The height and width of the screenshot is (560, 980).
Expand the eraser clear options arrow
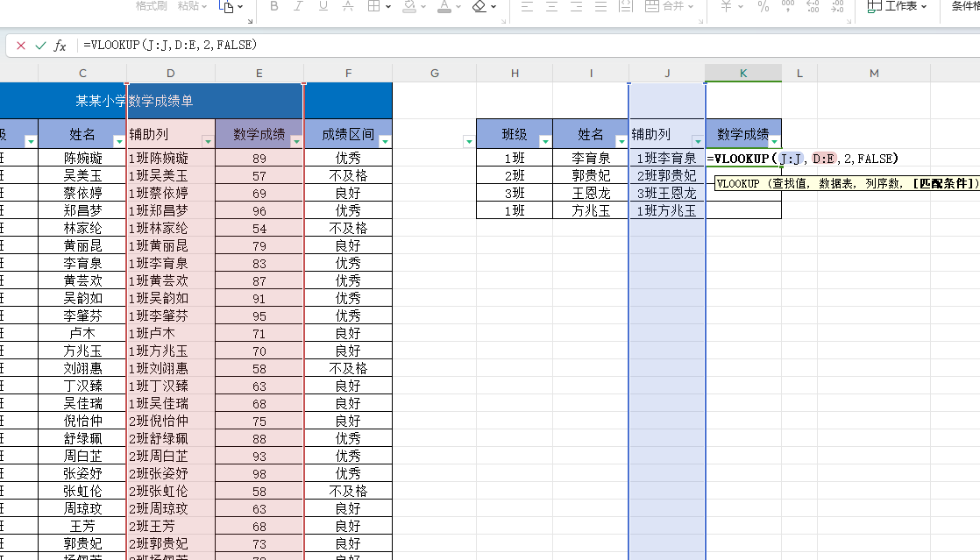point(494,7)
